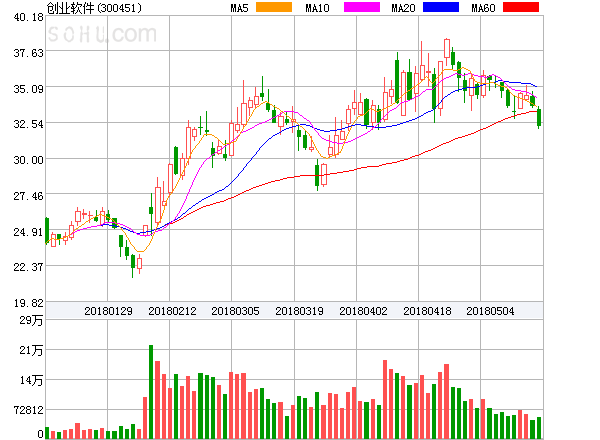Click the 20180402 date label
The image size is (600, 440).
(x=363, y=311)
